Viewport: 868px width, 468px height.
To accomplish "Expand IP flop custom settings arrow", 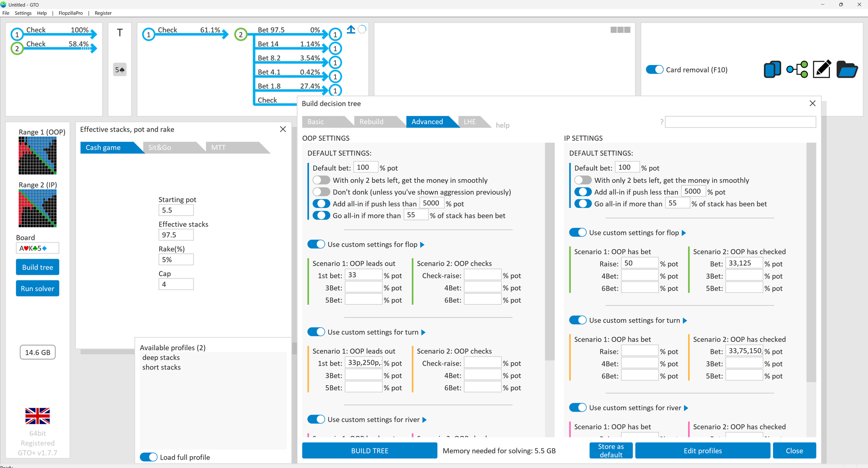I will [x=684, y=233].
